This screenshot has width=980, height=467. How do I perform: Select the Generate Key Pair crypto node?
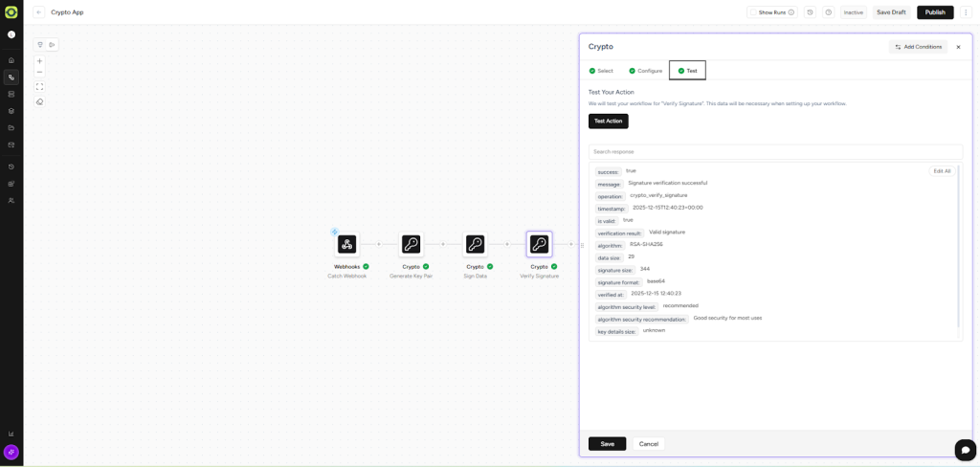click(x=411, y=244)
